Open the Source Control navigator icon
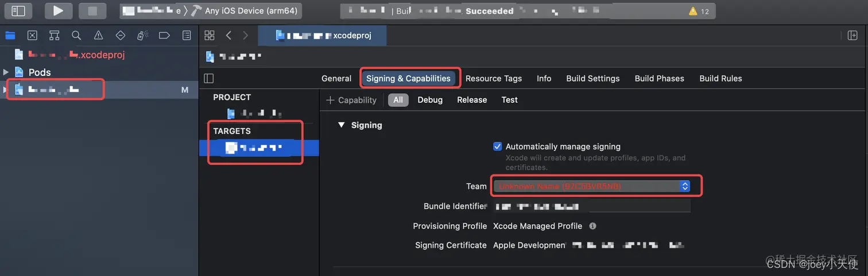Viewport: 868px width, 276px height. tap(32, 36)
